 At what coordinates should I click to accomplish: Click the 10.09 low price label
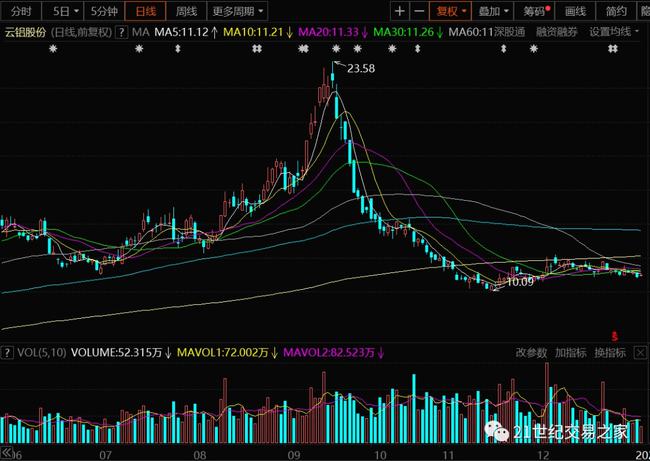click(520, 282)
